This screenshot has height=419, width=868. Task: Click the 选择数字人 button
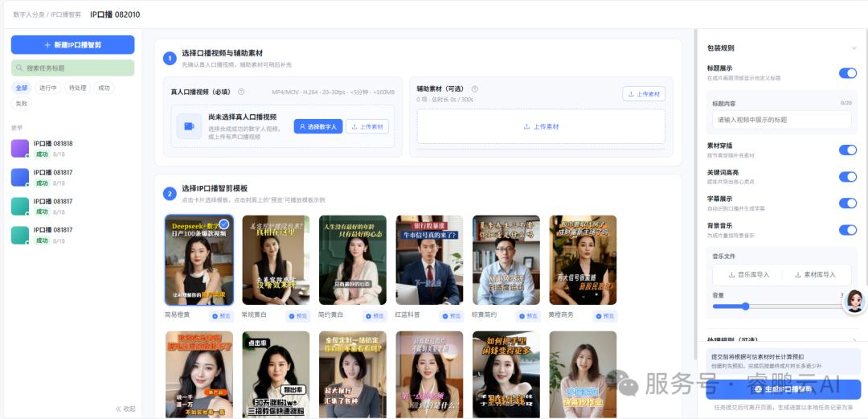pyautogui.click(x=318, y=126)
